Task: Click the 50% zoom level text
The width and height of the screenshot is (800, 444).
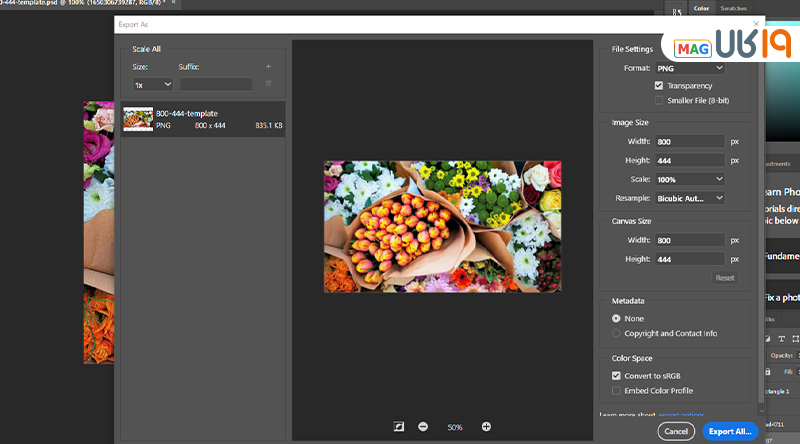Action: (455, 427)
